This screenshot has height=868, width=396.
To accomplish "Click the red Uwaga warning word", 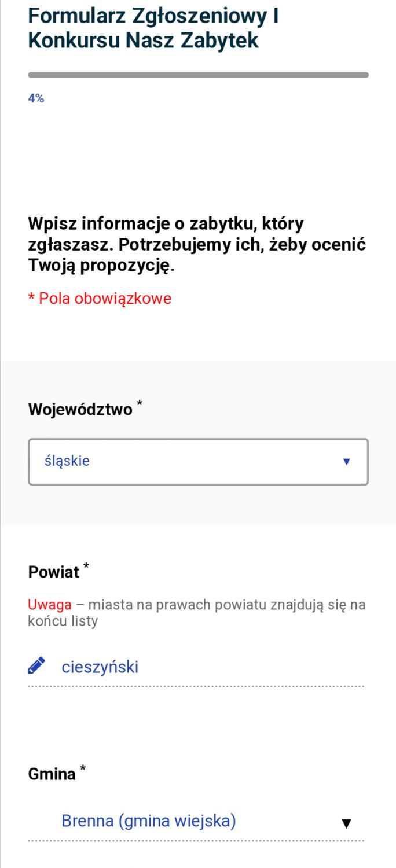I will click(x=50, y=605).
